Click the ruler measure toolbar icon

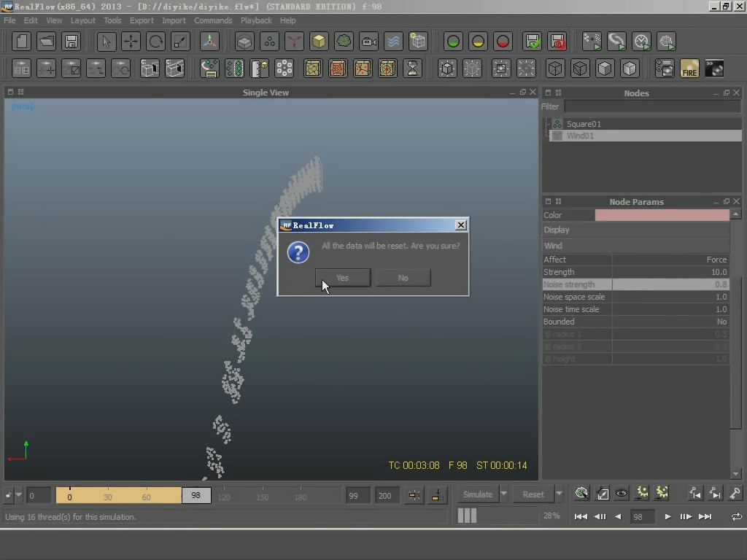pos(259,69)
